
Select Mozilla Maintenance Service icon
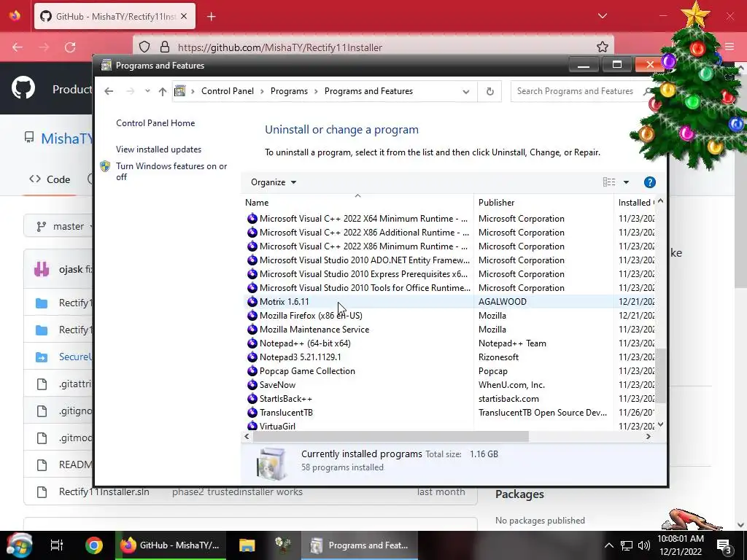[x=252, y=329]
